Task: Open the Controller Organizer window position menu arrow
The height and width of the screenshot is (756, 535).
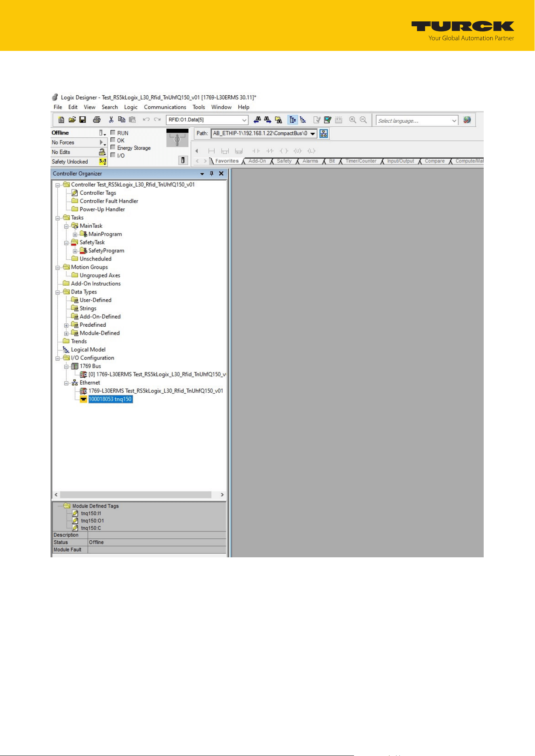Action: [202, 174]
